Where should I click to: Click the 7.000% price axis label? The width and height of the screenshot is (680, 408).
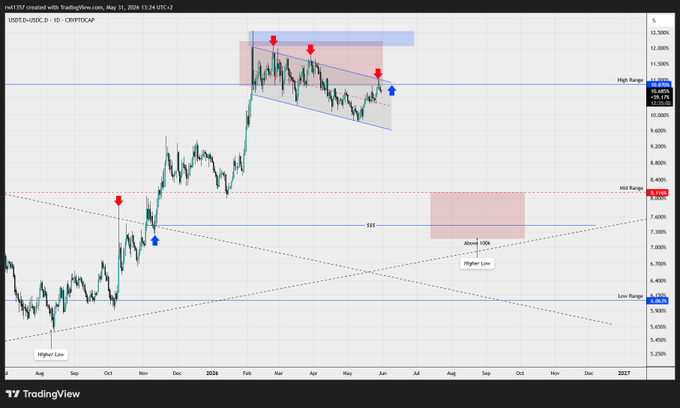[658, 247]
